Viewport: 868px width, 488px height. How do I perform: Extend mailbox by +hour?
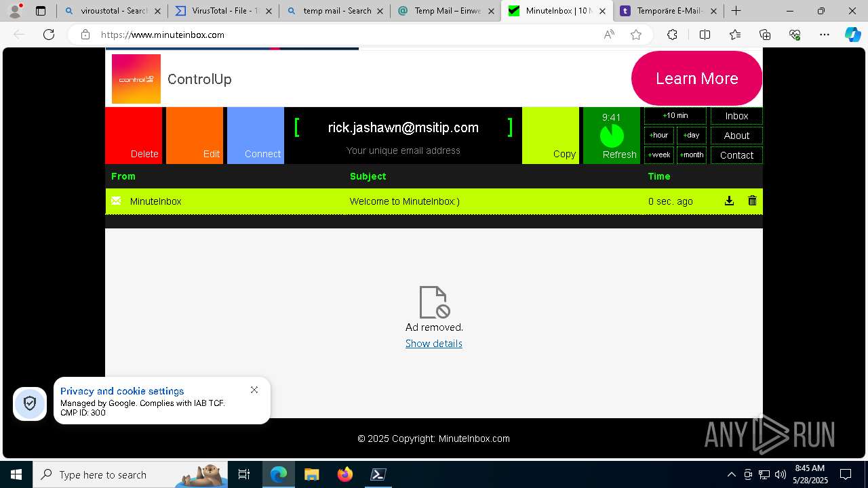tap(659, 136)
